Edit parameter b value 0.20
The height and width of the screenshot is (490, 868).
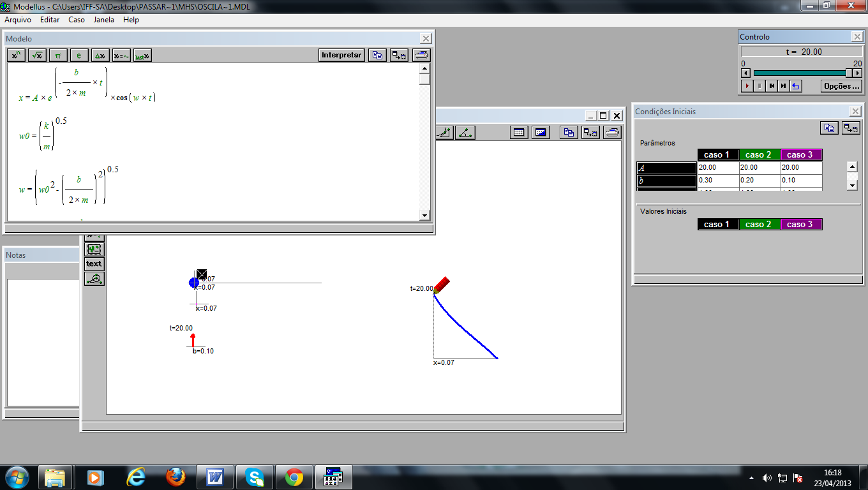tap(759, 181)
